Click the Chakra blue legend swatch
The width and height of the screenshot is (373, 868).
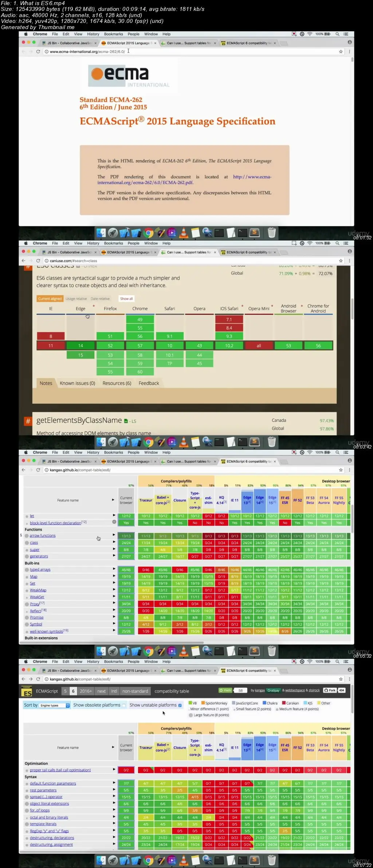tap(264, 703)
